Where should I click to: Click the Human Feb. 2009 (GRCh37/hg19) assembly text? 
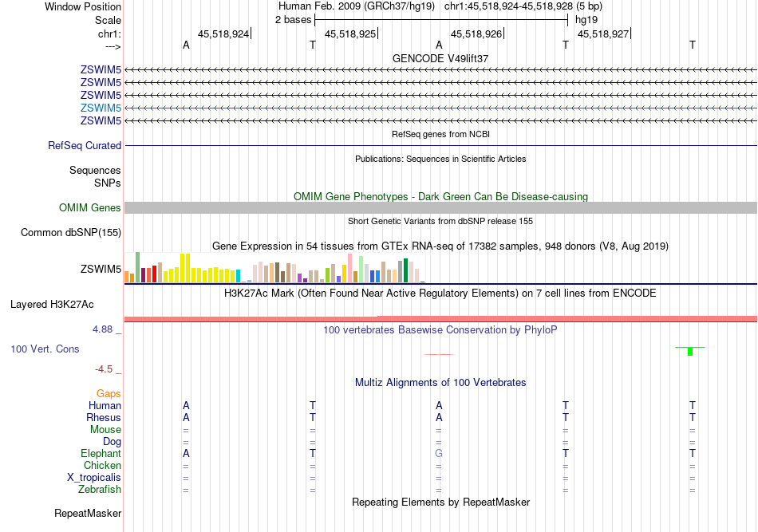pos(357,6)
